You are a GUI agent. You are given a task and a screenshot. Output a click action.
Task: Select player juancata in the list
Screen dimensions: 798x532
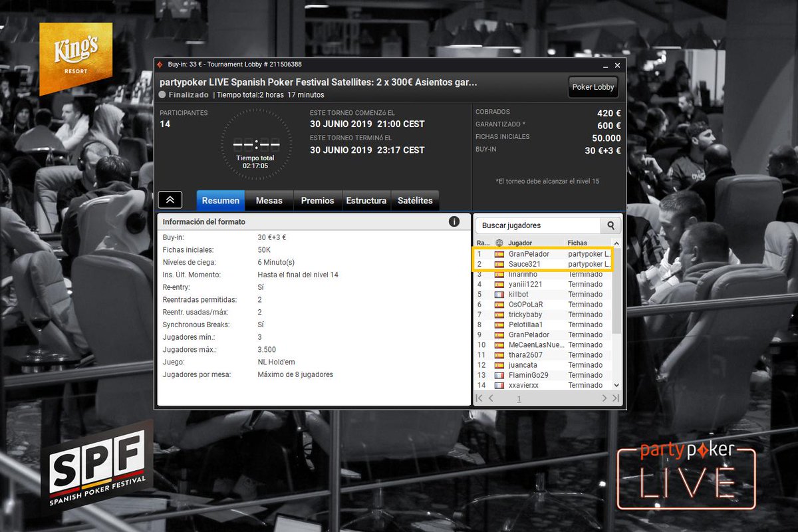click(x=543, y=365)
